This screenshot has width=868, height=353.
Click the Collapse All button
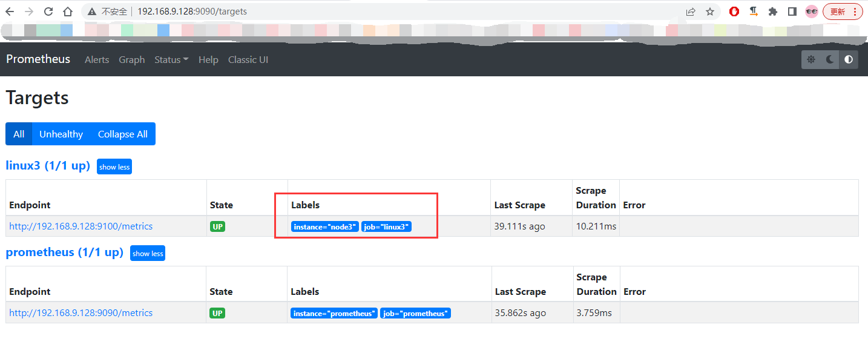[123, 134]
